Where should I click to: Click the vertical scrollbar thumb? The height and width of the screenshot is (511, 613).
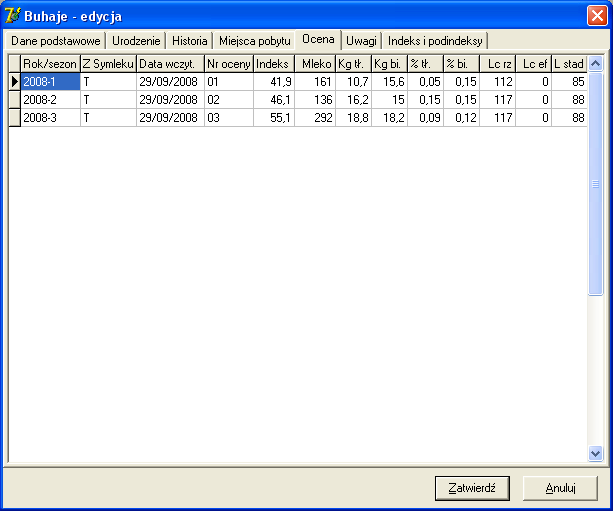point(595,184)
